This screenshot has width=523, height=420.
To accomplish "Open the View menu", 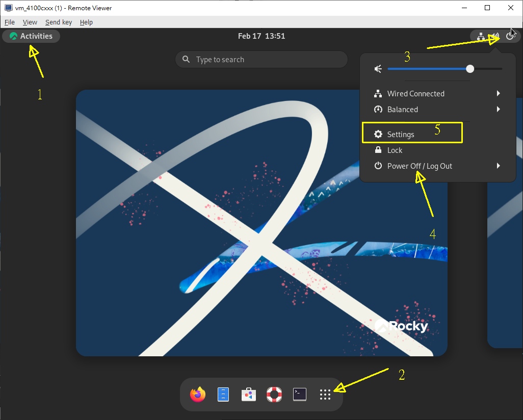I will point(30,22).
